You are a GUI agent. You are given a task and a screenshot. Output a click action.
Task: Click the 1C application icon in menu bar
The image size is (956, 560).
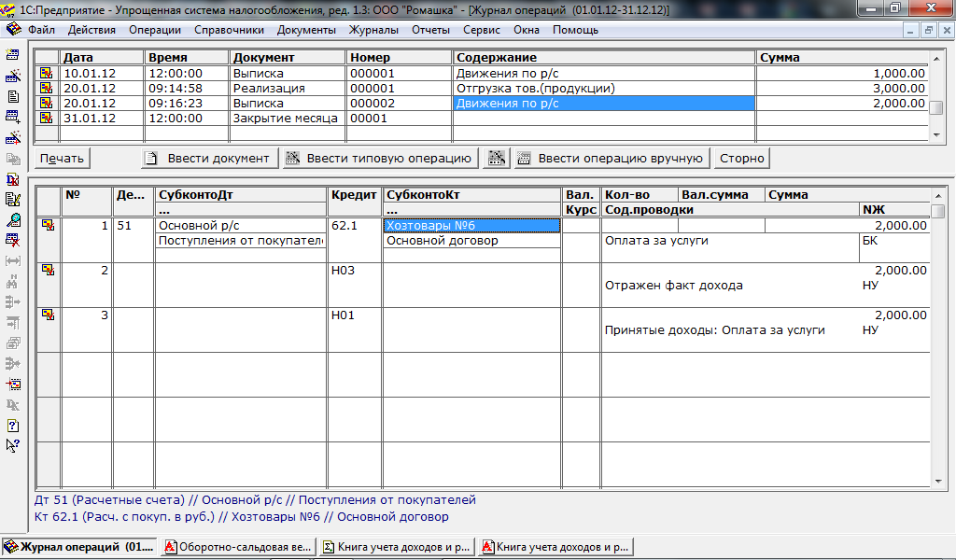pos(12,30)
